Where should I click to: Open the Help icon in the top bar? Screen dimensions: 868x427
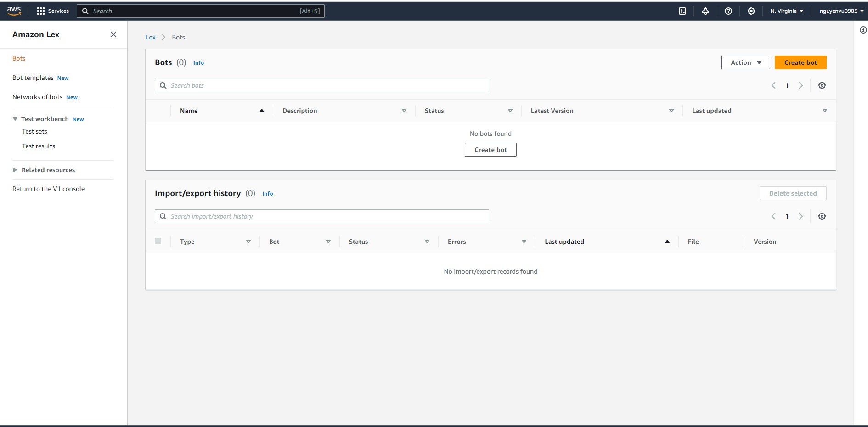click(x=728, y=11)
